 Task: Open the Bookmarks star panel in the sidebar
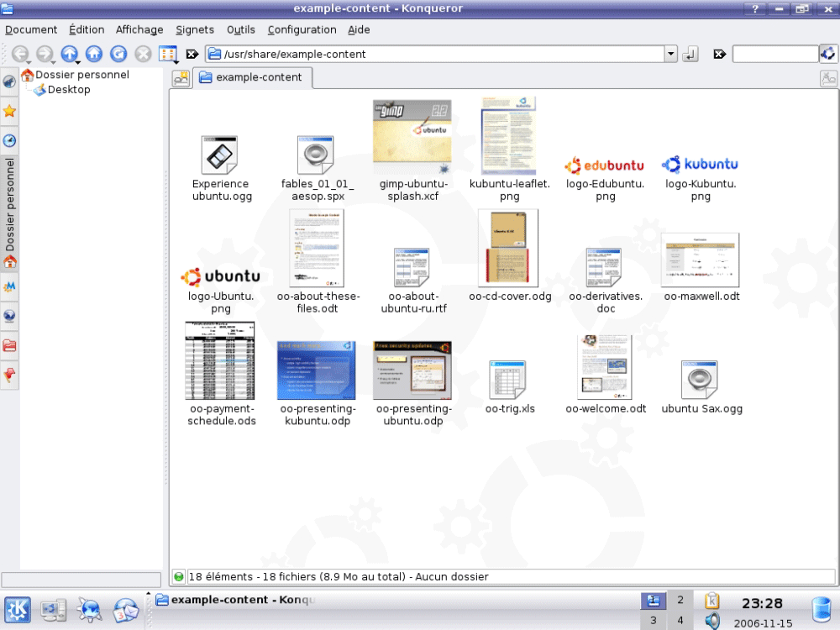(x=9, y=111)
